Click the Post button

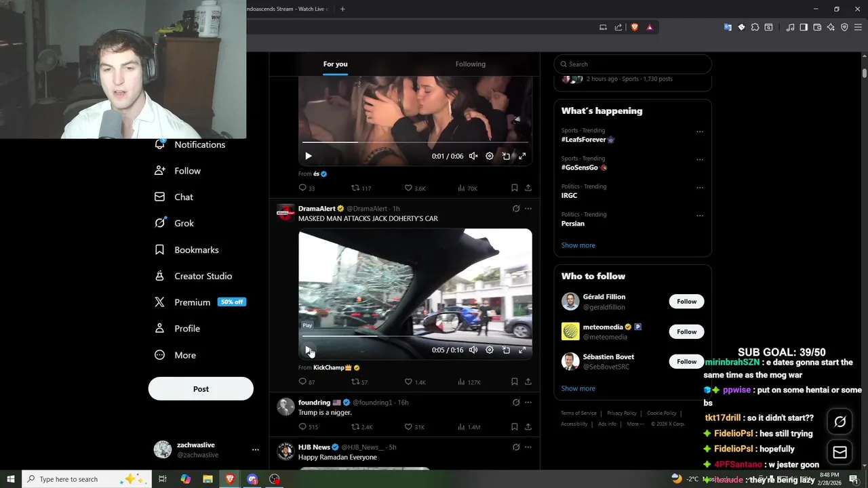click(201, 389)
